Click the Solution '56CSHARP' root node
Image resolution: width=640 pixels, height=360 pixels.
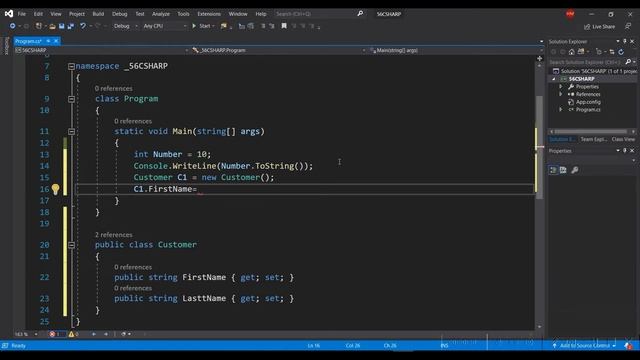point(595,71)
